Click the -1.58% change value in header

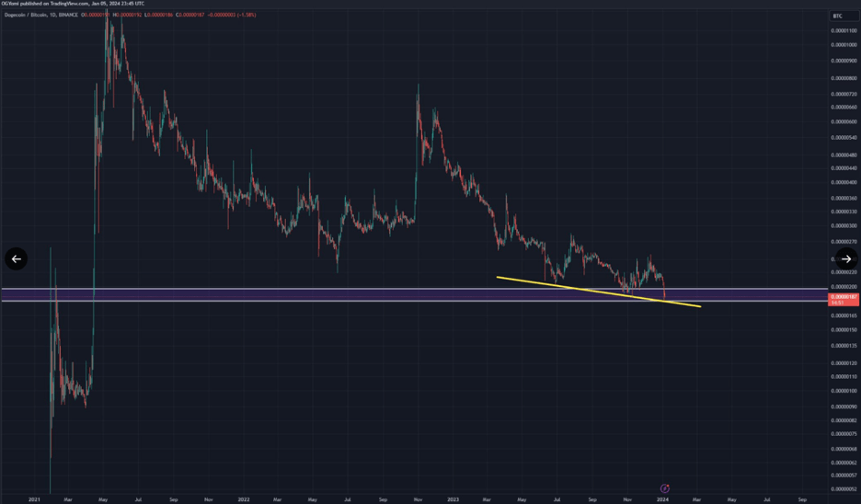[x=247, y=15]
